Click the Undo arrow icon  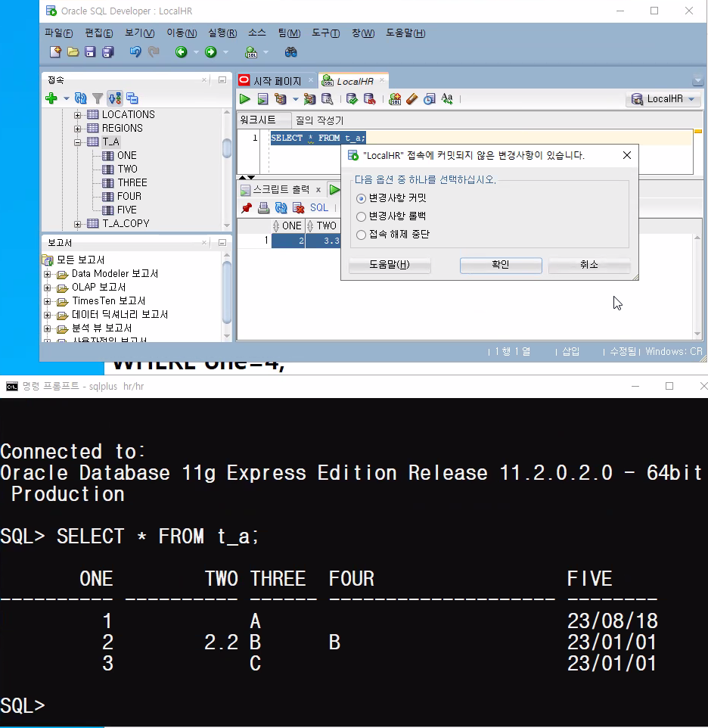pos(135,52)
